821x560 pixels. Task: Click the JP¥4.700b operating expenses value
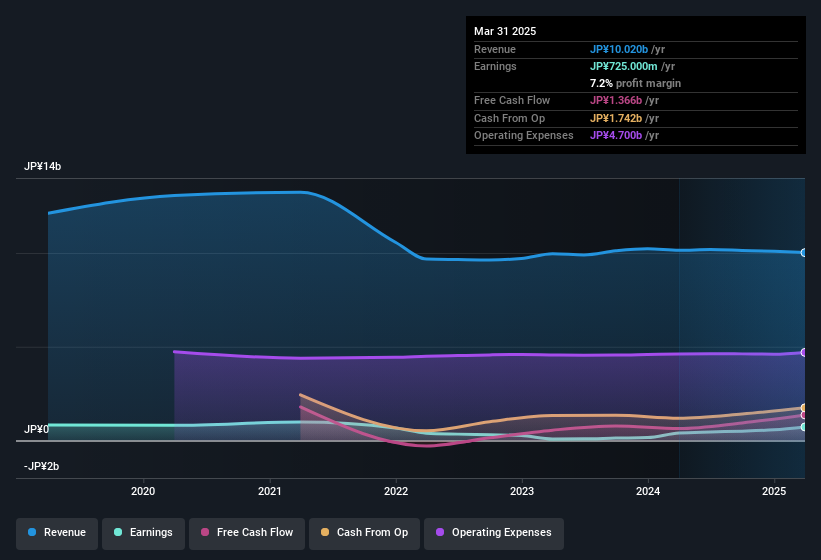tap(616, 136)
